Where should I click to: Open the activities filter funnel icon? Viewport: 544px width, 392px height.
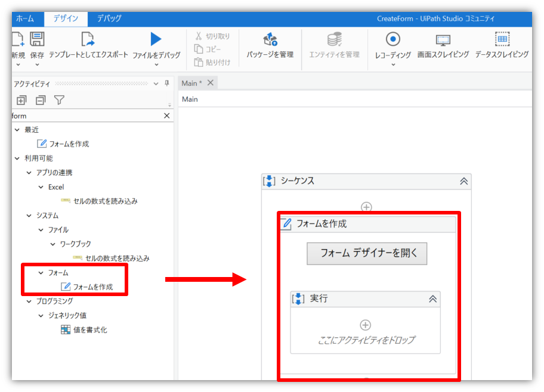59,100
